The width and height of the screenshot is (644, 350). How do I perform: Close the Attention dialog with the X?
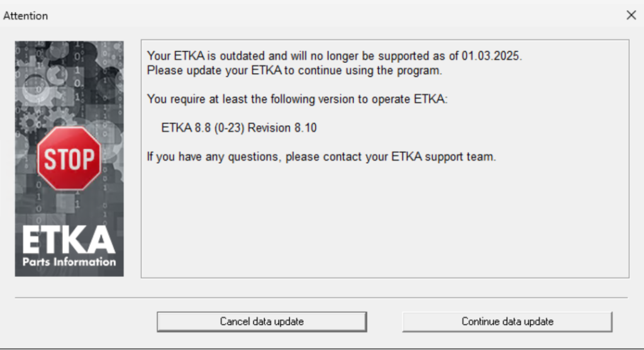(x=631, y=15)
